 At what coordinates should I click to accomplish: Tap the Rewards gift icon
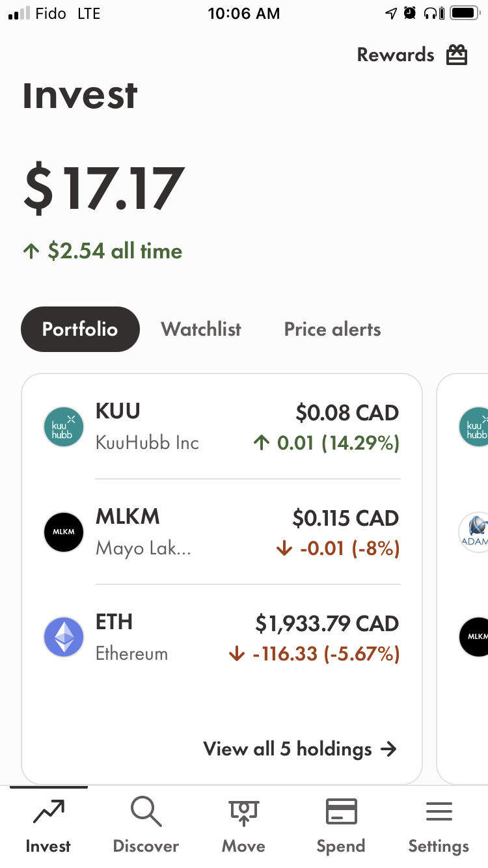click(457, 55)
